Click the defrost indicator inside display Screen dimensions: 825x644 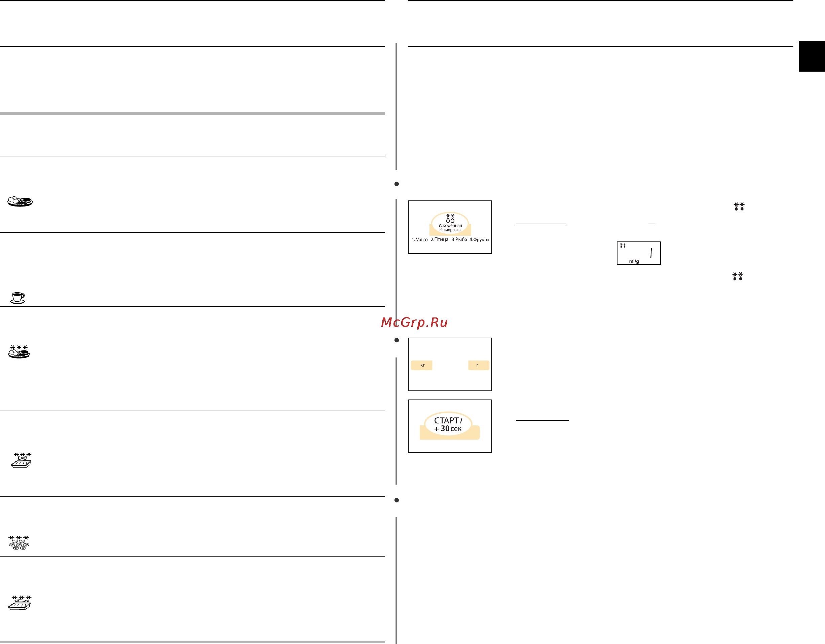coord(623,245)
